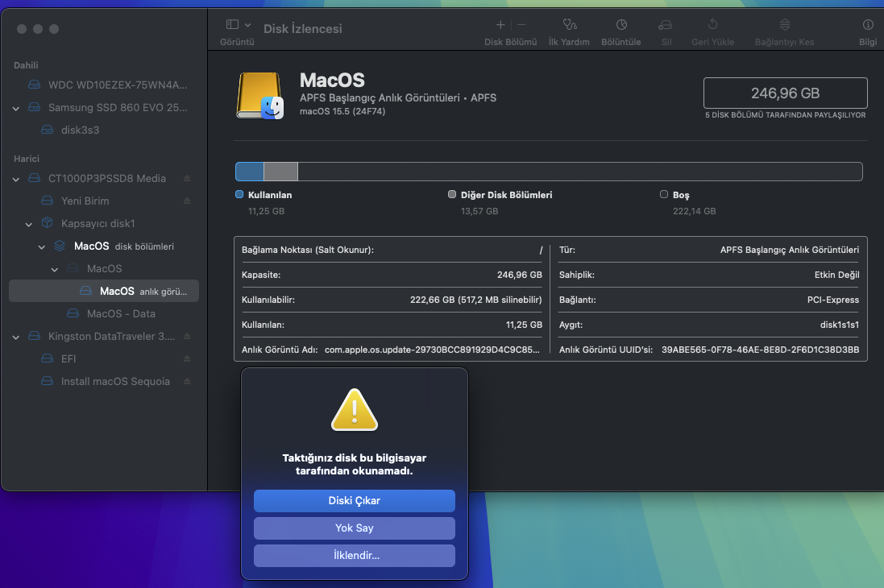The height and width of the screenshot is (588, 884).
Task: Eject the Yeni Birim volume
Action: click(187, 201)
